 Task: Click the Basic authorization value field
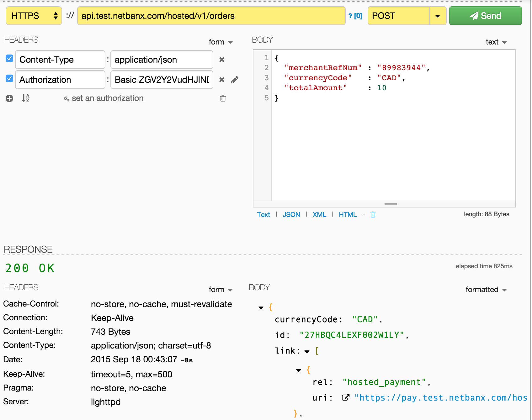[x=162, y=80]
